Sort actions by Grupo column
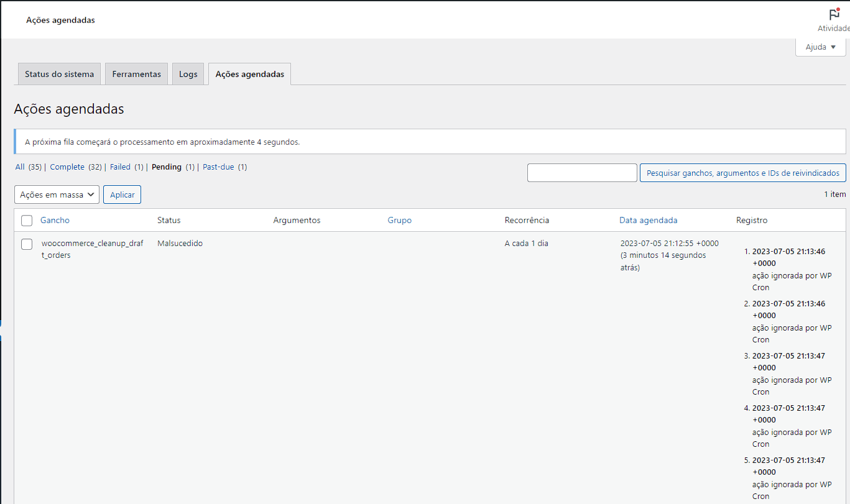 coord(399,220)
